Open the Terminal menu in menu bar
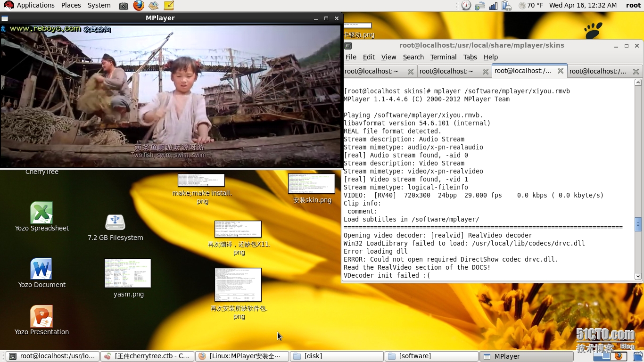 pyautogui.click(x=443, y=57)
